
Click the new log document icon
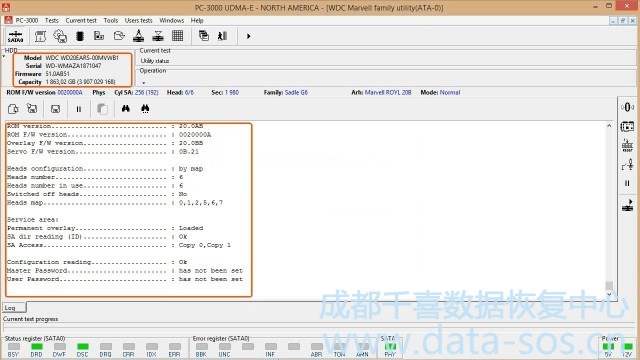pyautogui.click(x=13, y=109)
